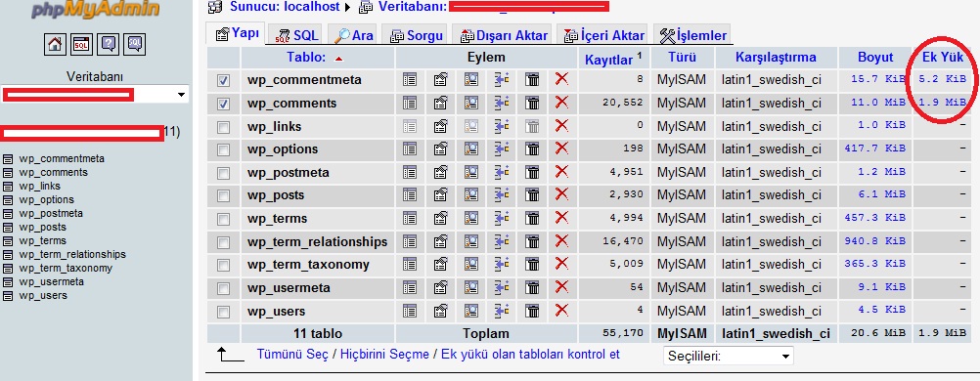Screen dimensions: 980x381
Task: Open the phpMyAdmin documentation help icon
Action: [109, 44]
